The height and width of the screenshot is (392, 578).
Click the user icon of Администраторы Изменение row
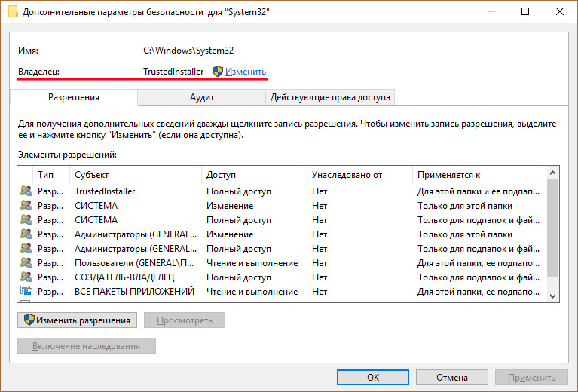[26, 234]
